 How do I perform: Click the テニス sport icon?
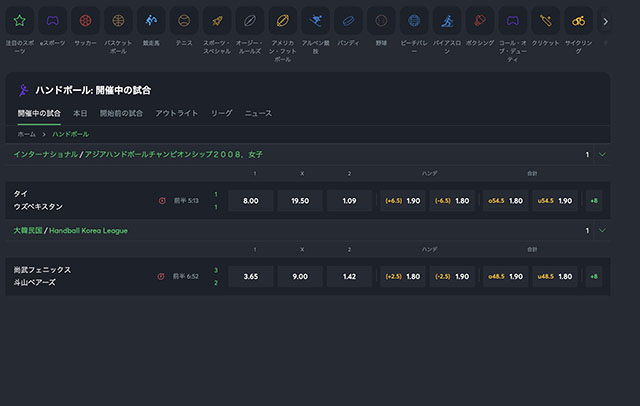pos(183,20)
